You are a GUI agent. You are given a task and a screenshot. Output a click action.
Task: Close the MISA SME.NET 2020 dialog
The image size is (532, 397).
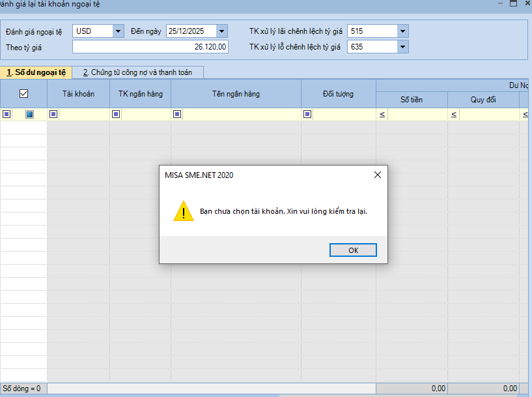[377, 175]
